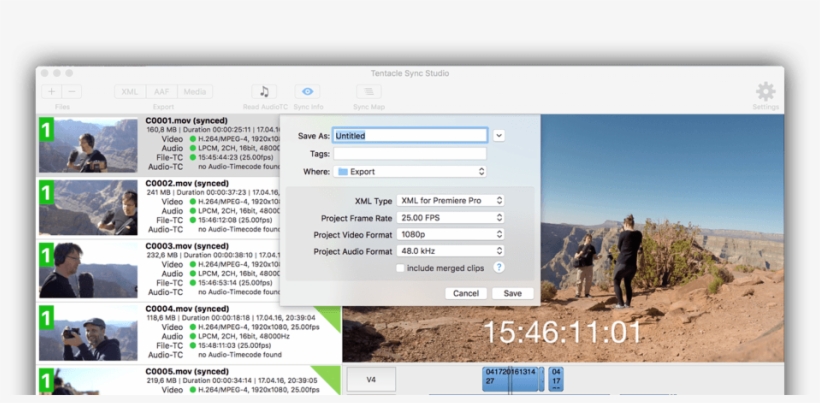Click green status dot for C0005 Video
The image size is (820, 403).
coord(192,389)
